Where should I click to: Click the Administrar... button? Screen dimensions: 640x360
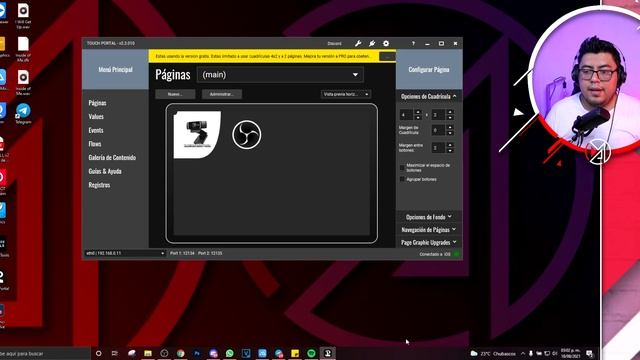click(x=222, y=94)
